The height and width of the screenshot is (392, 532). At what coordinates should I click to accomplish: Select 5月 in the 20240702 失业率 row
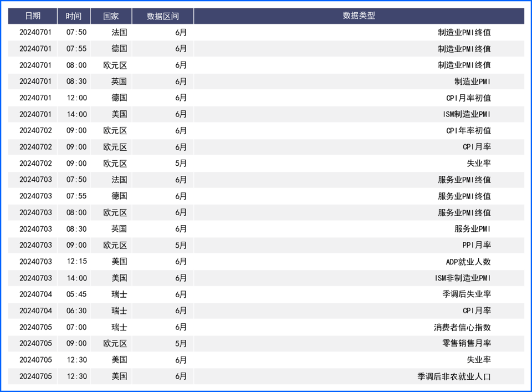[181, 163]
